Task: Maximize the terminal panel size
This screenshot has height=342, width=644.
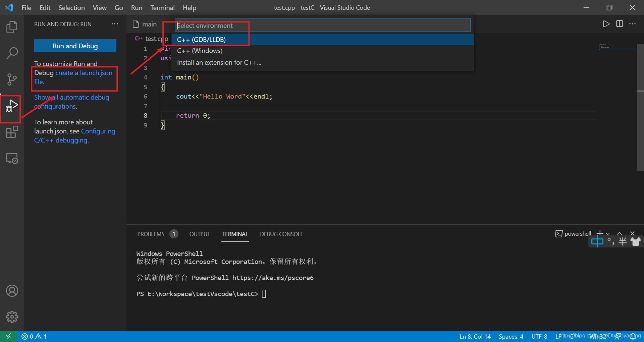Action: pos(620,233)
